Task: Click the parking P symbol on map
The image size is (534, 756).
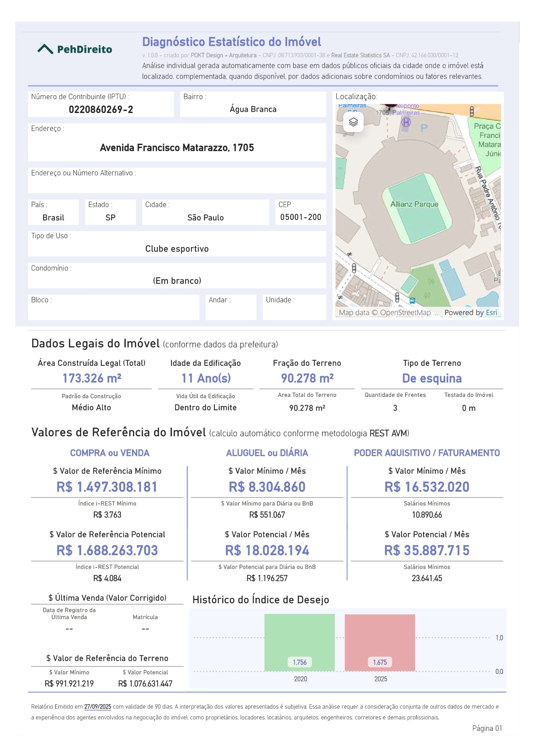Action: point(424,128)
